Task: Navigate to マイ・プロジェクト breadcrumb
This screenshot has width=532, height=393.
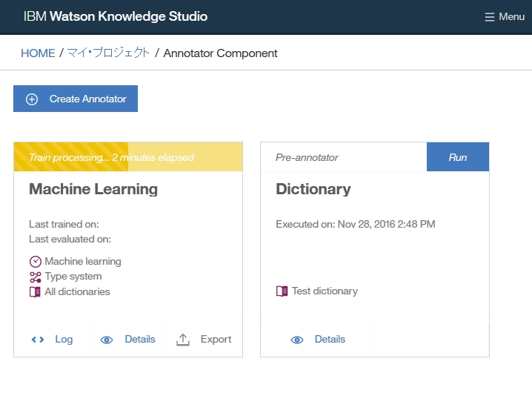Action: tap(108, 53)
